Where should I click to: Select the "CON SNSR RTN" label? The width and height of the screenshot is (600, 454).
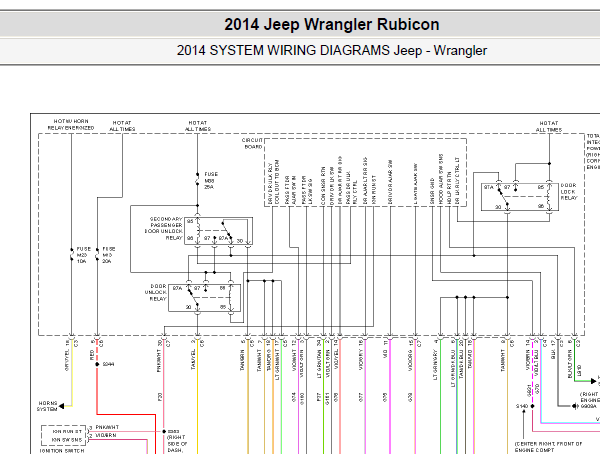click(323, 186)
